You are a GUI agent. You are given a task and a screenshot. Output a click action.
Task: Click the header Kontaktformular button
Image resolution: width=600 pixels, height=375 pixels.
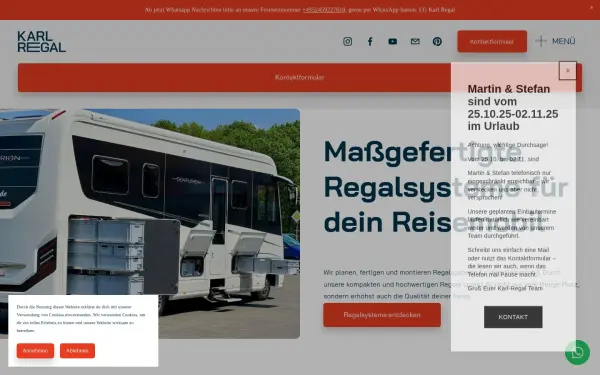(492, 41)
